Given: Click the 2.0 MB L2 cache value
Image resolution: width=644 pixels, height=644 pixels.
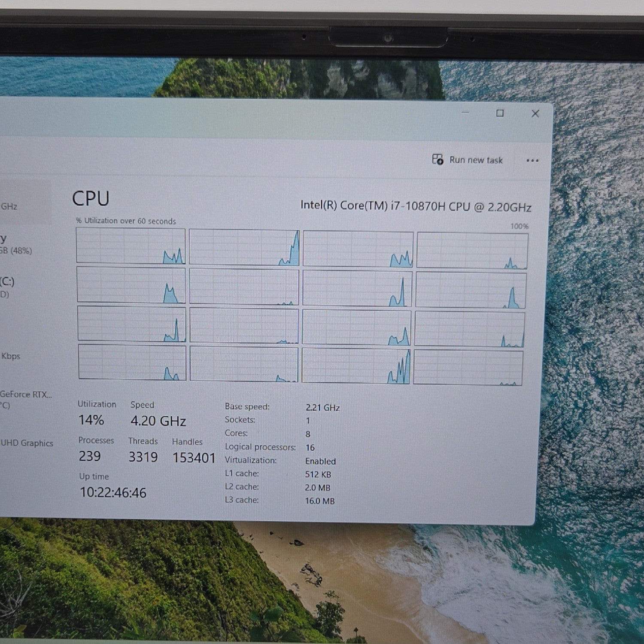Looking at the screenshot, I should pyautogui.click(x=317, y=488).
